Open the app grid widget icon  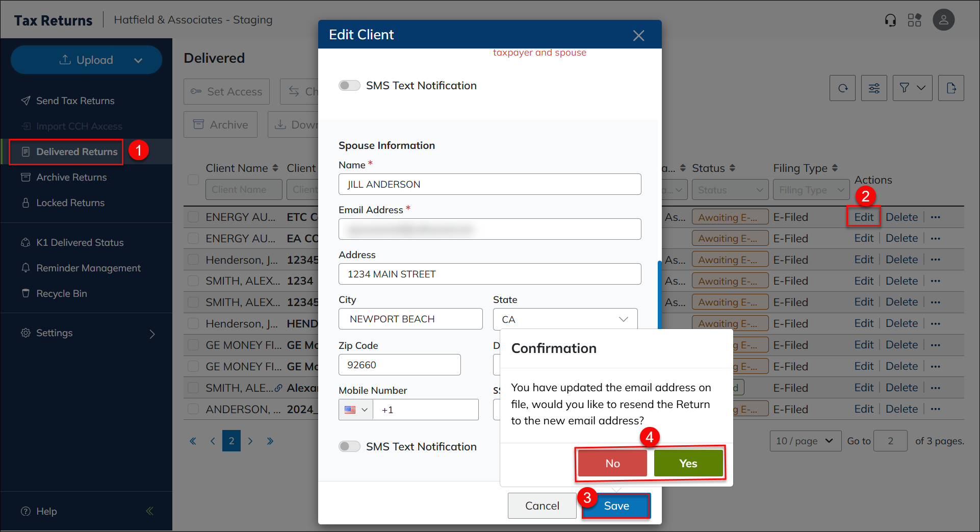coord(914,20)
